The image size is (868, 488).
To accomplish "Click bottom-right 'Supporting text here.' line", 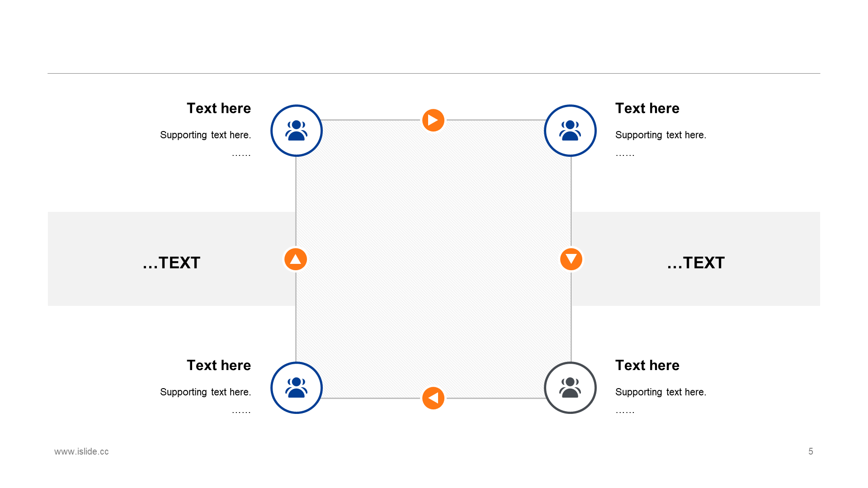I will click(x=660, y=392).
